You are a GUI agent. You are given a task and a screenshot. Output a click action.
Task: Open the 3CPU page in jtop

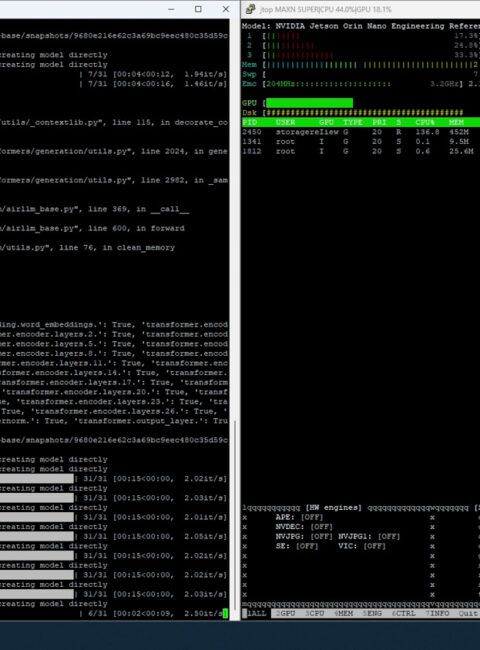[x=314, y=613]
